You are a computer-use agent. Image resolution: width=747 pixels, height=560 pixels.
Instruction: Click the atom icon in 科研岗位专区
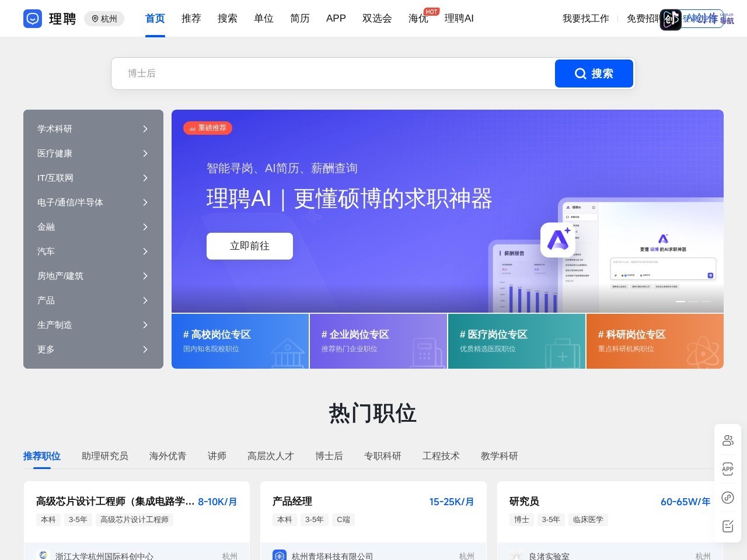pos(703,353)
